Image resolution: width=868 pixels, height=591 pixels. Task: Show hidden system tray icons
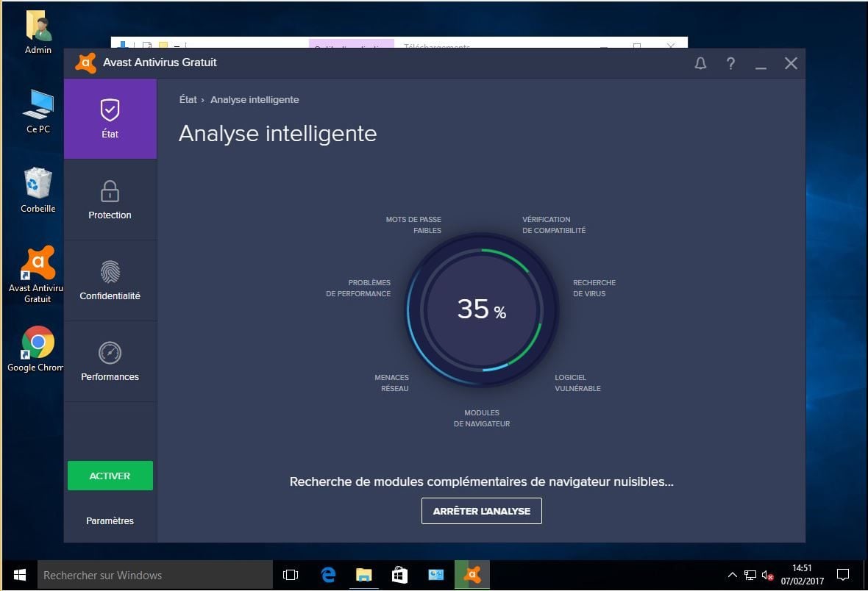(733, 575)
